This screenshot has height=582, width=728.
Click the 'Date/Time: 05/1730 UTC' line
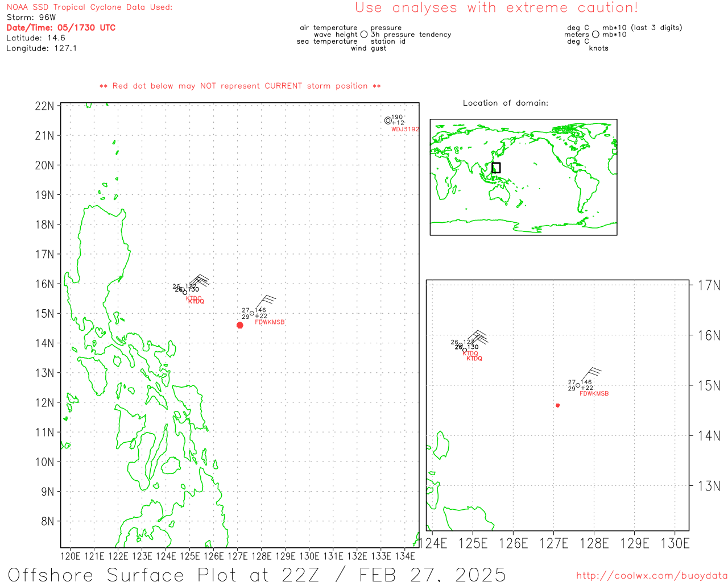coord(61,27)
